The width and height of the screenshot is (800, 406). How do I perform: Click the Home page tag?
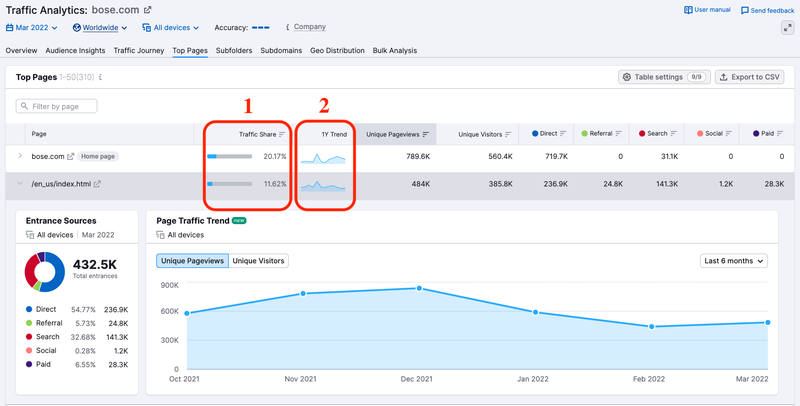coord(98,157)
